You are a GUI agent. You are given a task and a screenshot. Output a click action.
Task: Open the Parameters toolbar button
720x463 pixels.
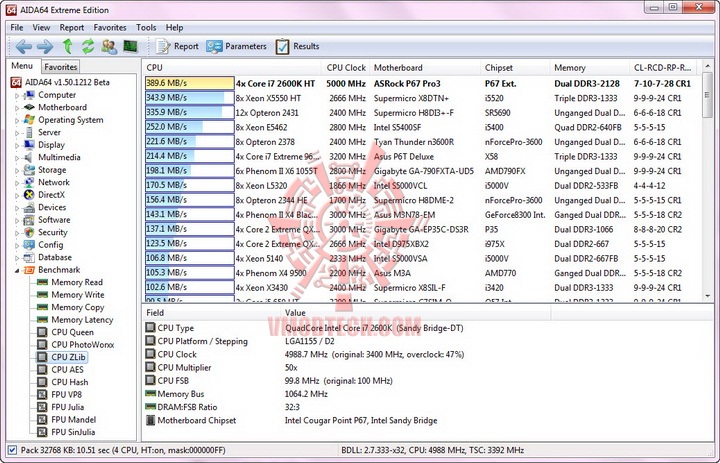(236, 46)
